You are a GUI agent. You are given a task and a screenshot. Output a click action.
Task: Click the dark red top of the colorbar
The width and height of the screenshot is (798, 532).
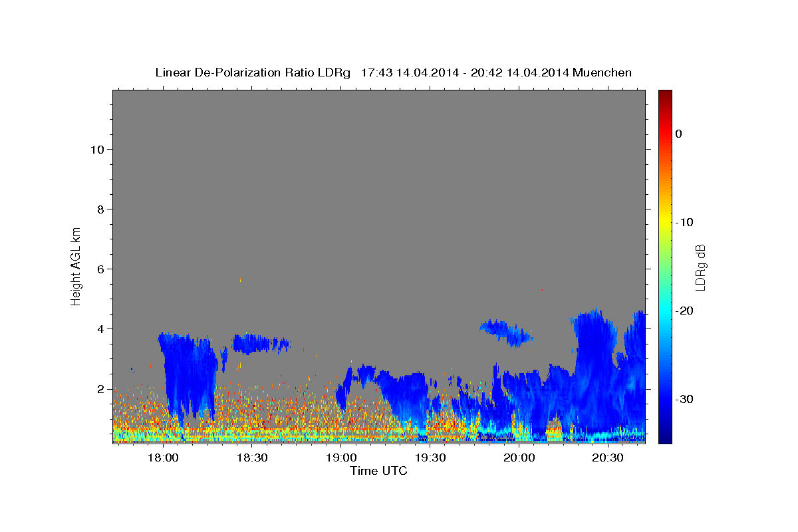pos(665,94)
